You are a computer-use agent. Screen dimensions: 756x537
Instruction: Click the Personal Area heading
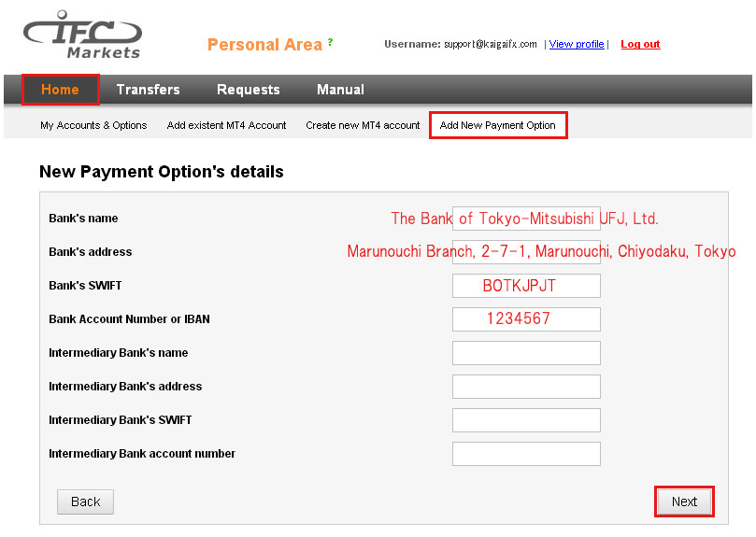pyautogui.click(x=264, y=45)
